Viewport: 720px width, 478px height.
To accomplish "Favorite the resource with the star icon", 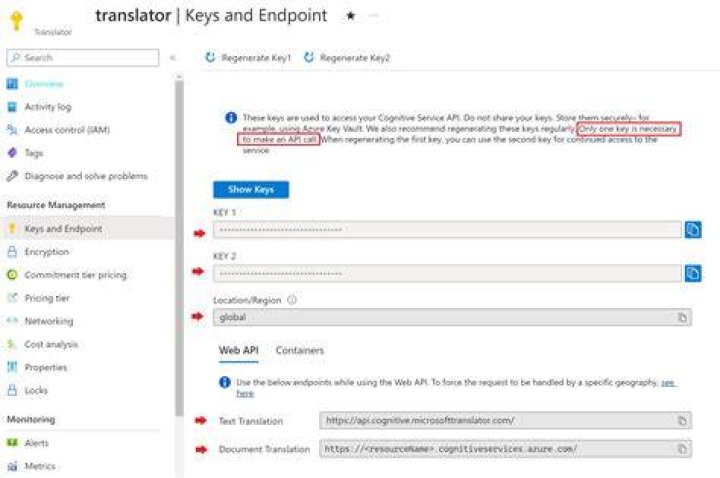I will [x=351, y=16].
